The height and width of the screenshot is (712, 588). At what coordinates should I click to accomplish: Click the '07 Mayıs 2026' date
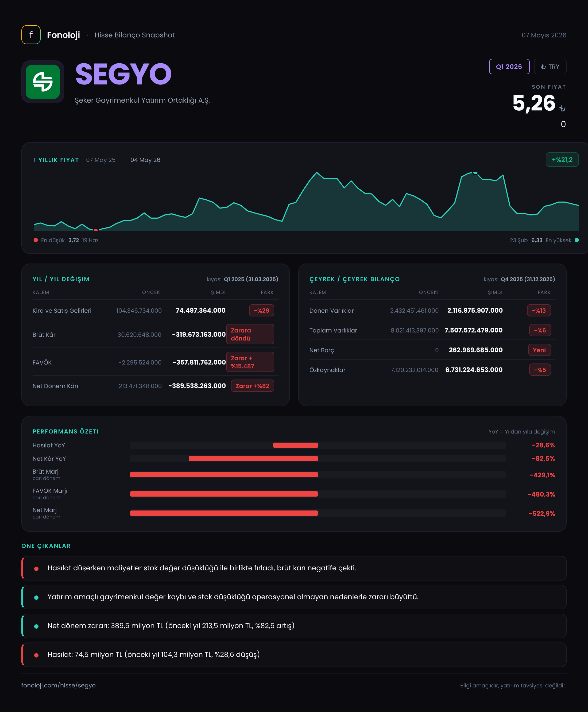pos(544,35)
